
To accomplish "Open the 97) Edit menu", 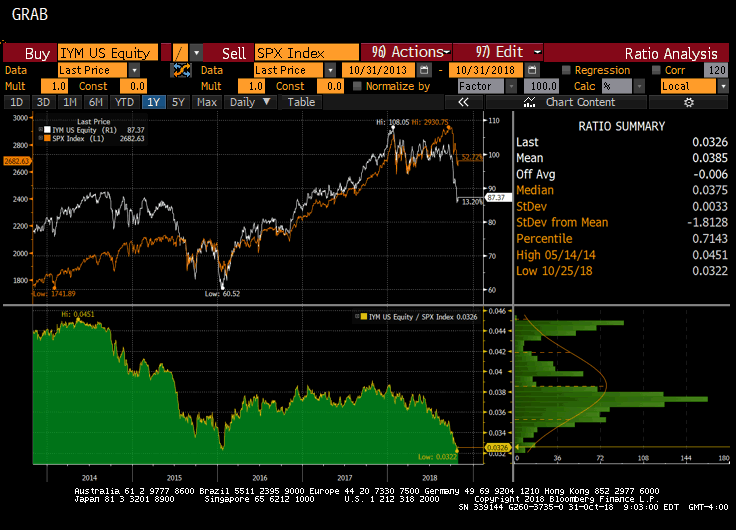I will click(x=498, y=52).
